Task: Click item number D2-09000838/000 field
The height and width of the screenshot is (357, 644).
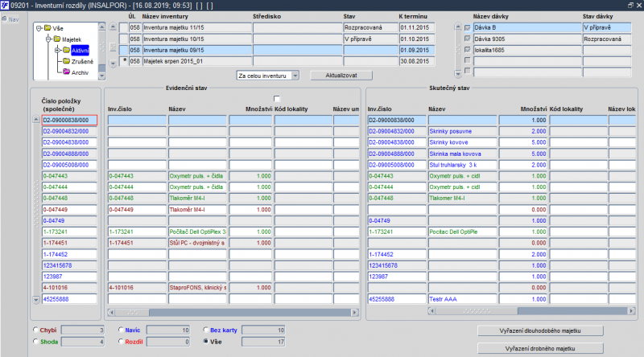Action: point(69,121)
